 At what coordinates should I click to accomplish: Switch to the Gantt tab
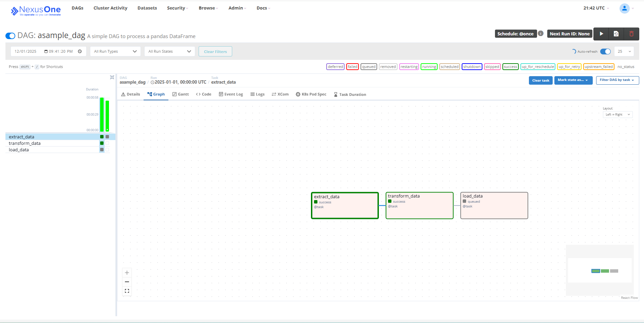(x=181, y=95)
